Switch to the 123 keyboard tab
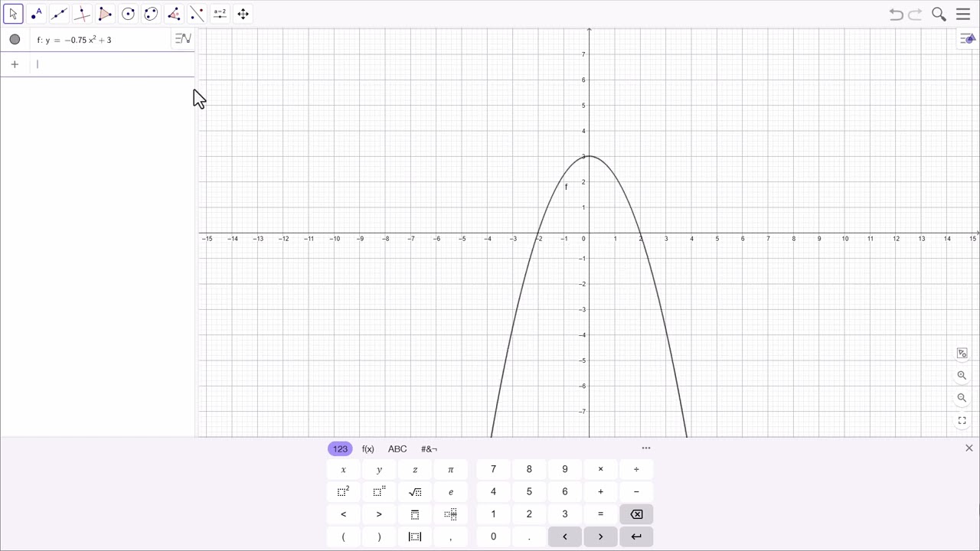 click(x=340, y=449)
